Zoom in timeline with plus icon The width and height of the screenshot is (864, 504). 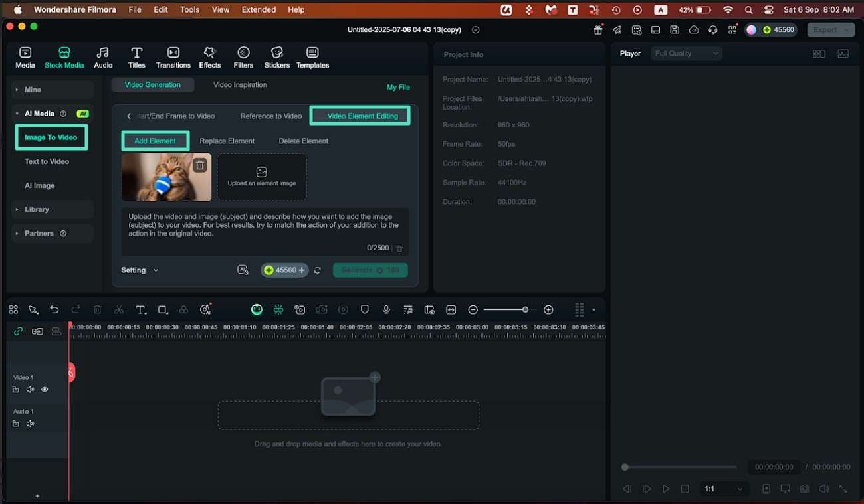click(548, 310)
